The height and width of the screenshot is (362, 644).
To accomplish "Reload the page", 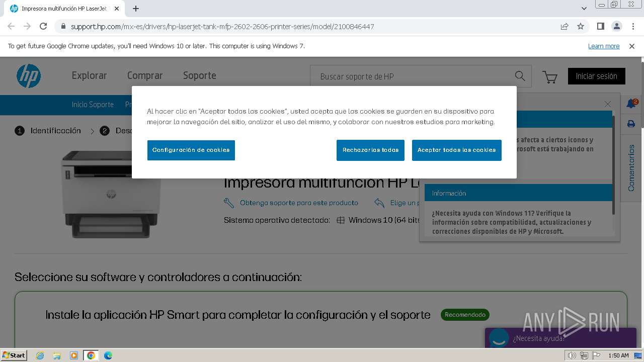I will click(x=43, y=26).
